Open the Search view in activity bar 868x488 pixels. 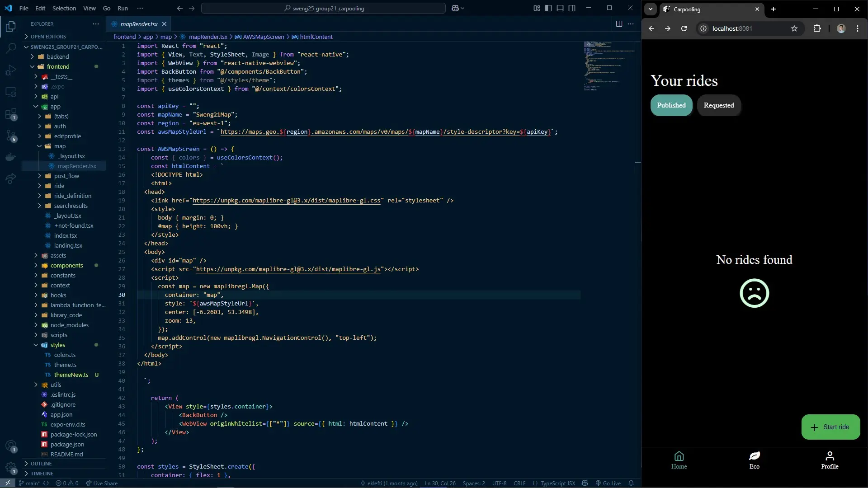(11, 48)
